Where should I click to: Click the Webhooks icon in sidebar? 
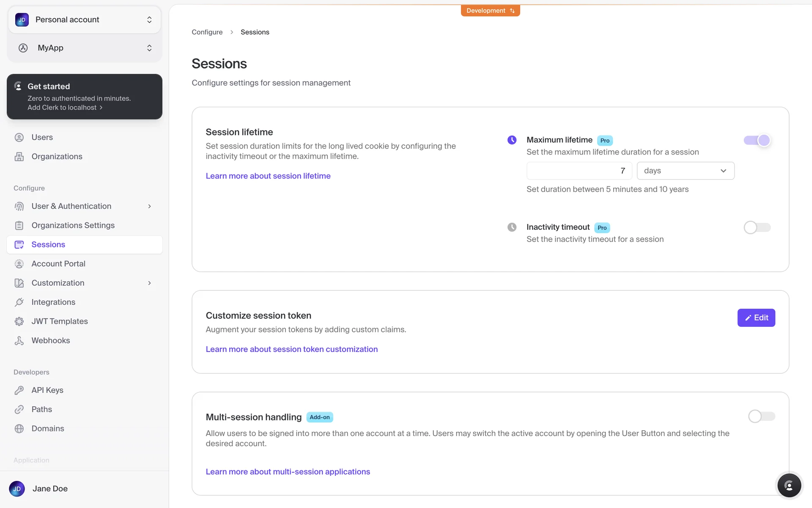19,341
